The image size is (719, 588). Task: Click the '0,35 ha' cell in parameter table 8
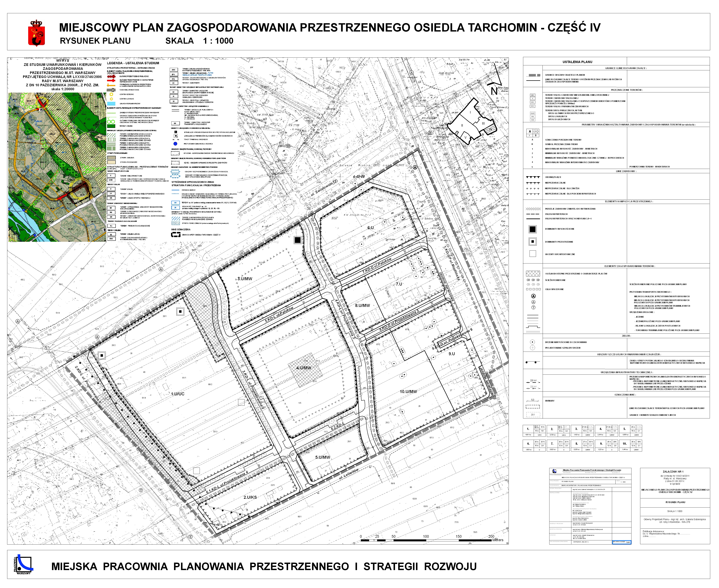(x=576, y=449)
